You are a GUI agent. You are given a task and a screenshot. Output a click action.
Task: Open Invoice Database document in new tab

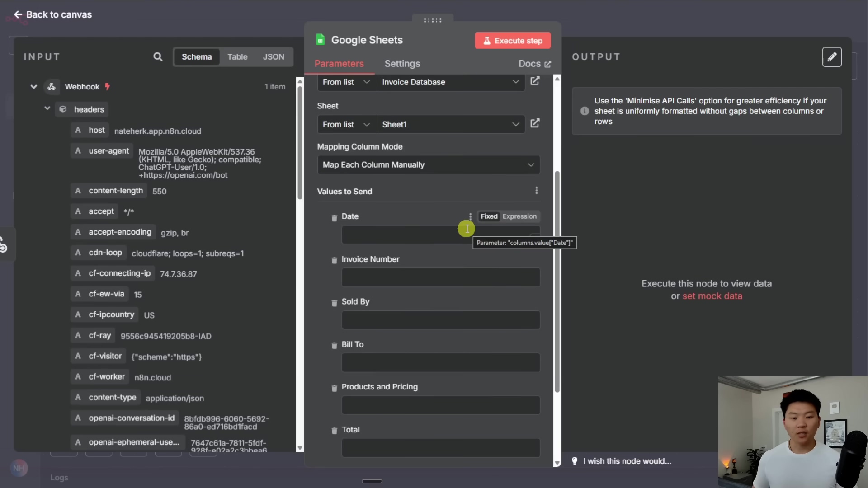[x=535, y=81]
